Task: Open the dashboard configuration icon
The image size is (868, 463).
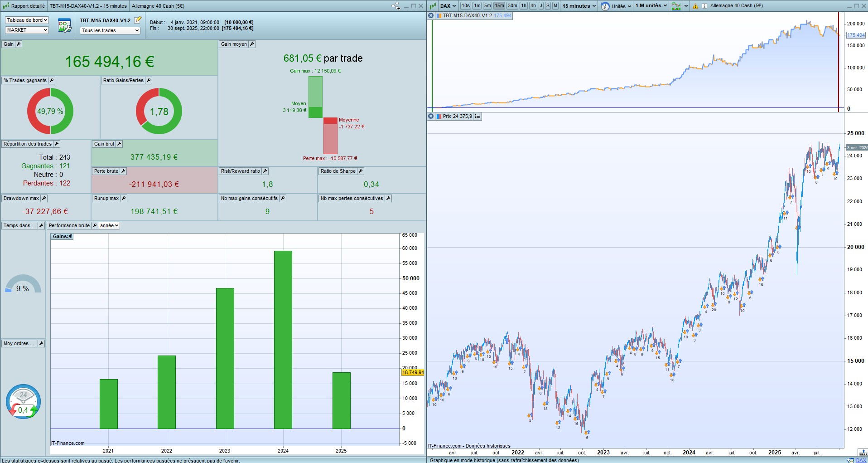Action: point(64,25)
